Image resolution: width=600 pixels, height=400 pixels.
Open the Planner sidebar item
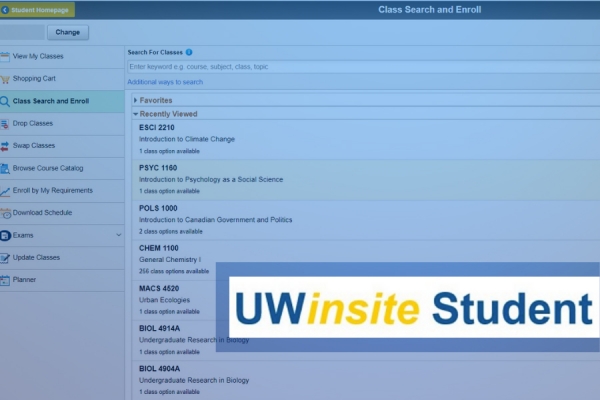point(24,280)
